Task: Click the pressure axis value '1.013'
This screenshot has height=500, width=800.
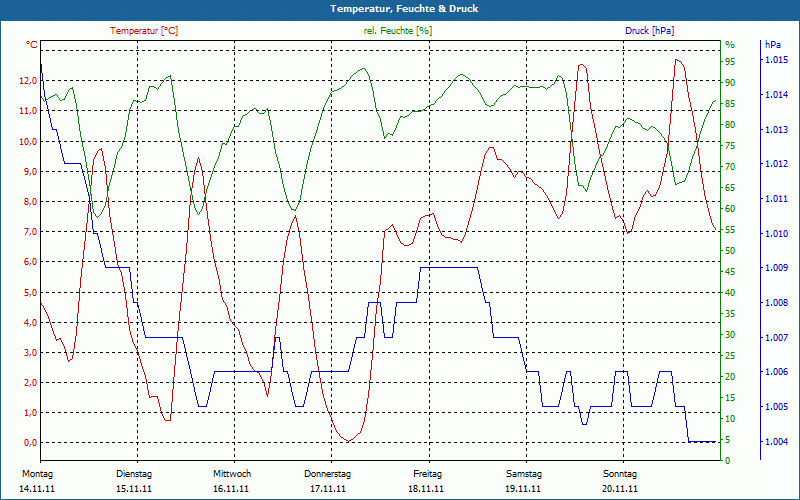Action: pyautogui.click(x=776, y=129)
